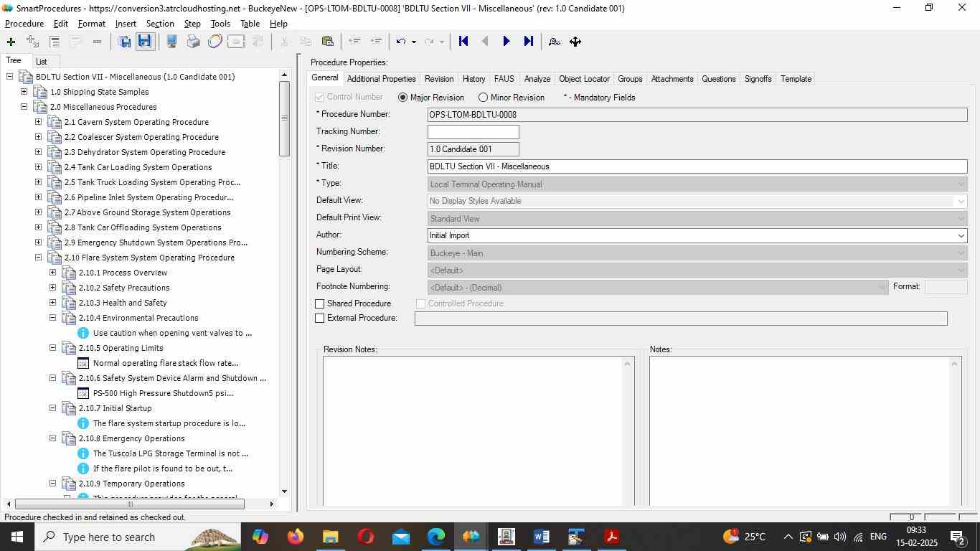Expand 2.1 Cavern System Operating Procedure
This screenshot has height=551, width=980.
[x=39, y=122]
